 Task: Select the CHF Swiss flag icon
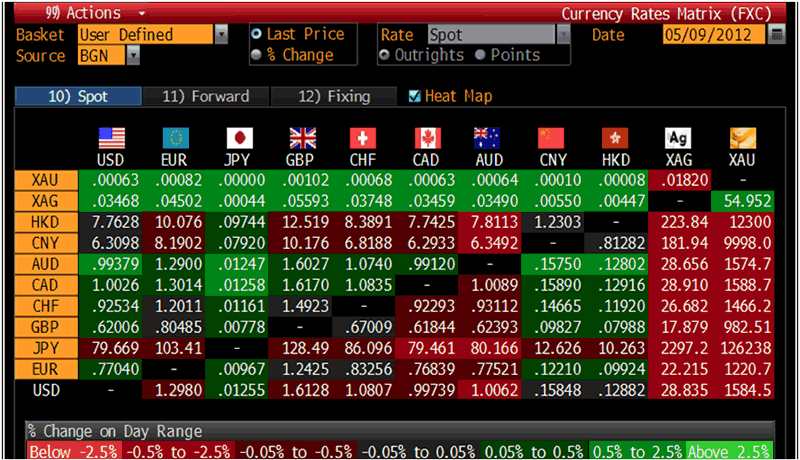pyautogui.click(x=364, y=139)
